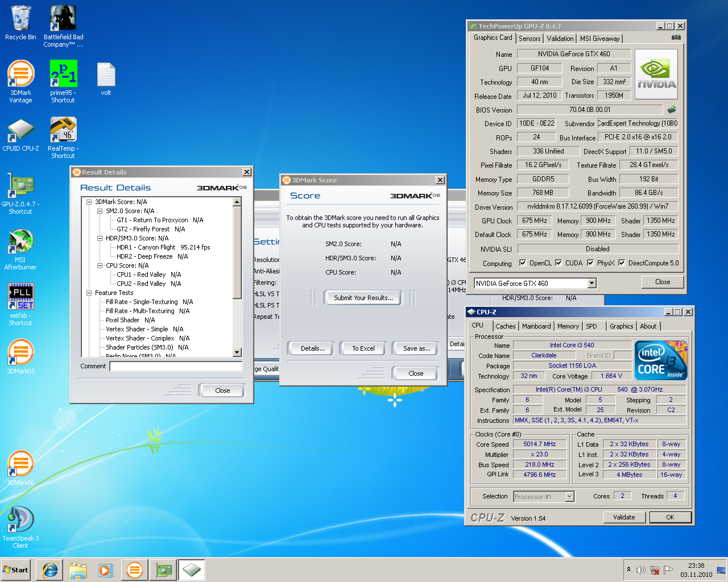Open Internet Explorer from taskbar

tap(50, 570)
